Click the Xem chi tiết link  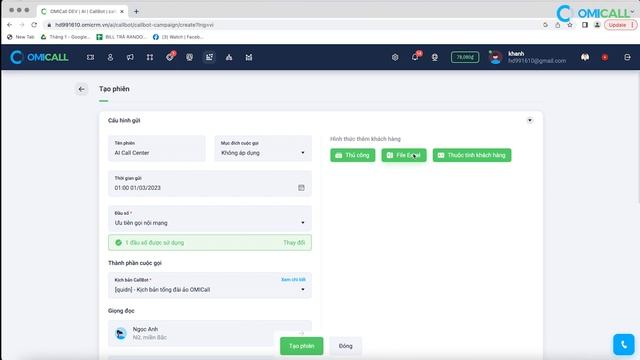(293, 280)
